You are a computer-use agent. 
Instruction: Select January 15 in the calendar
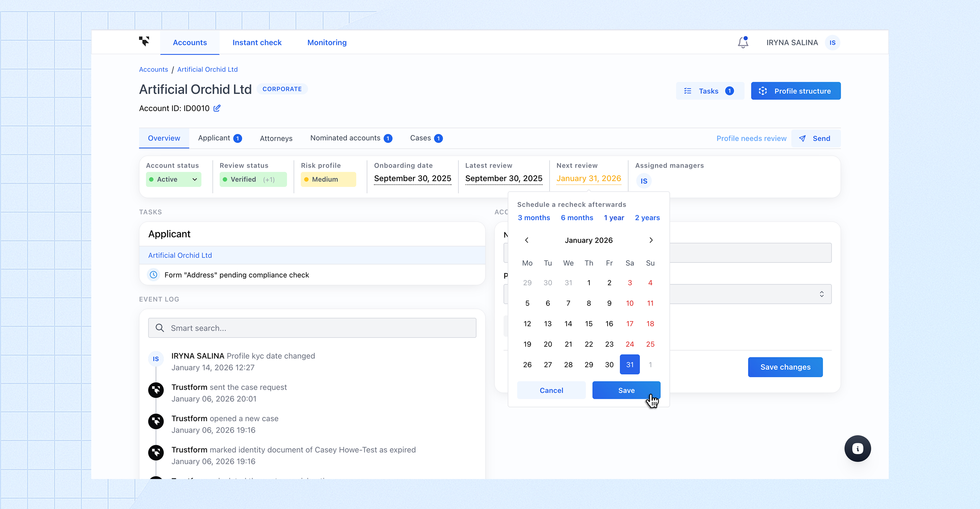pyautogui.click(x=589, y=324)
